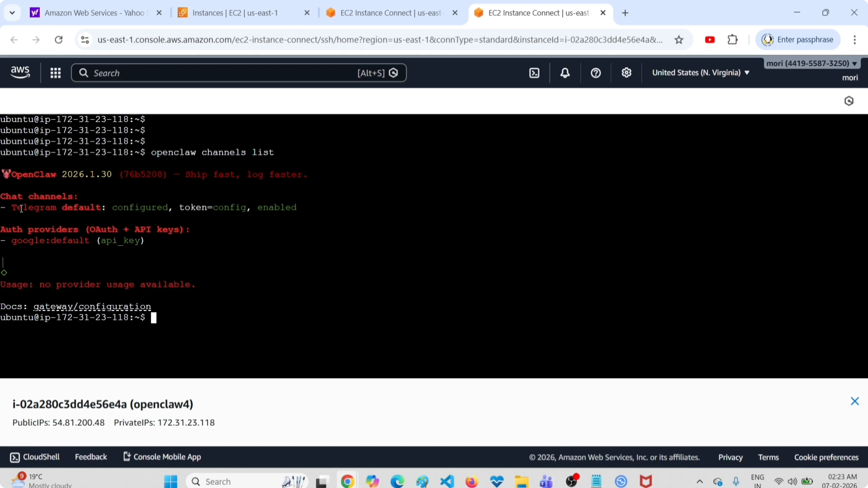Open CloudShell from the top navigation icon
This screenshot has height=488, width=868.
pos(534,73)
